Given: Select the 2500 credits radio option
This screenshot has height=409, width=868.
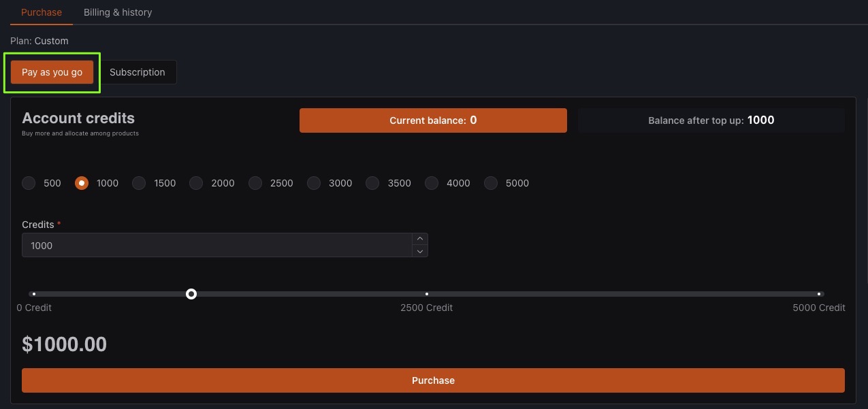Looking at the screenshot, I should [255, 183].
